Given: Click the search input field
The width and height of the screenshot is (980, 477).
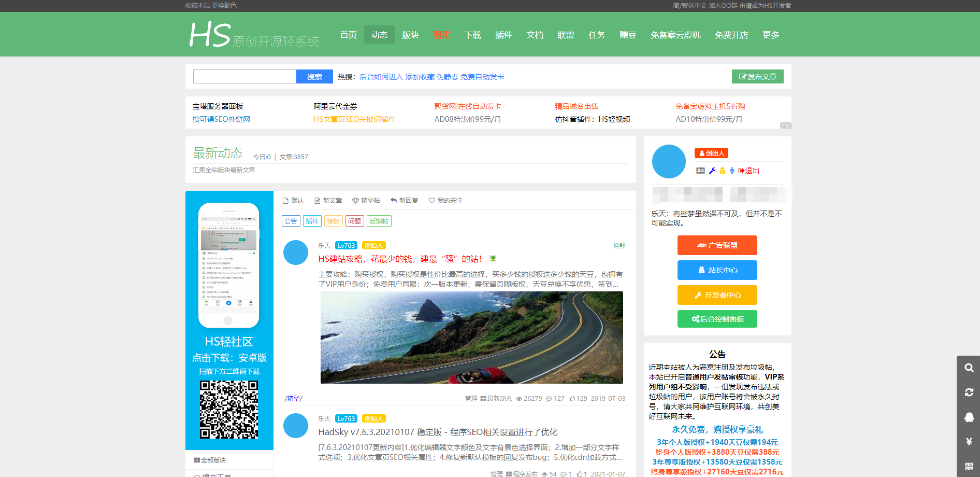Looking at the screenshot, I should pyautogui.click(x=244, y=77).
